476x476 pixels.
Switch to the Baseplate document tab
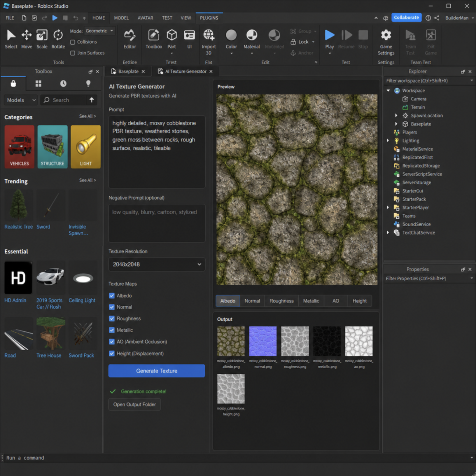tap(128, 71)
